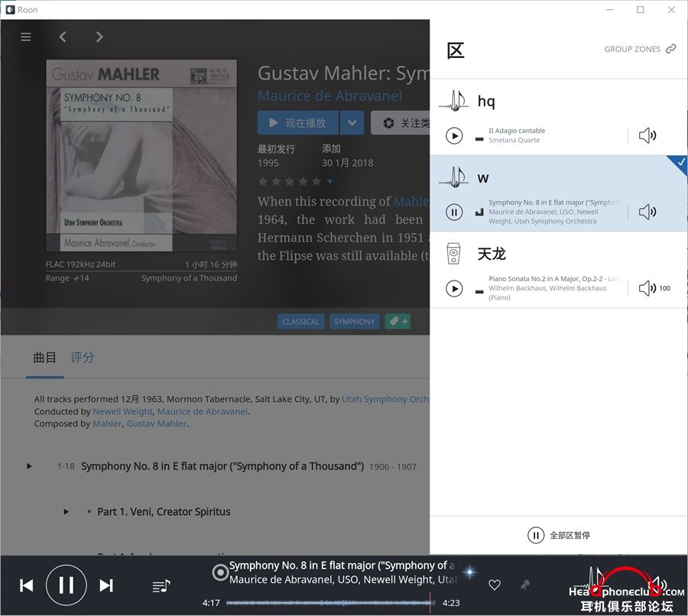Start playback in the hq zone

coord(454,135)
